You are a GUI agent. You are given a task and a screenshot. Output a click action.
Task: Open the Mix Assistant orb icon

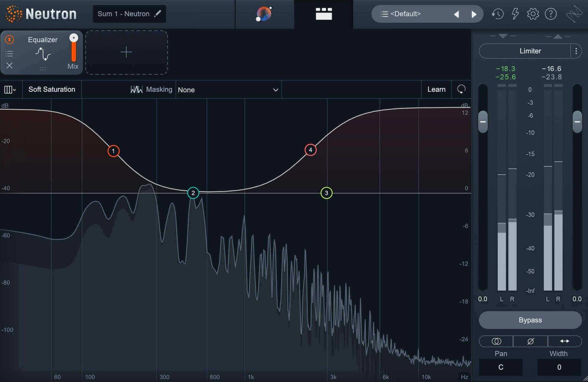point(264,14)
